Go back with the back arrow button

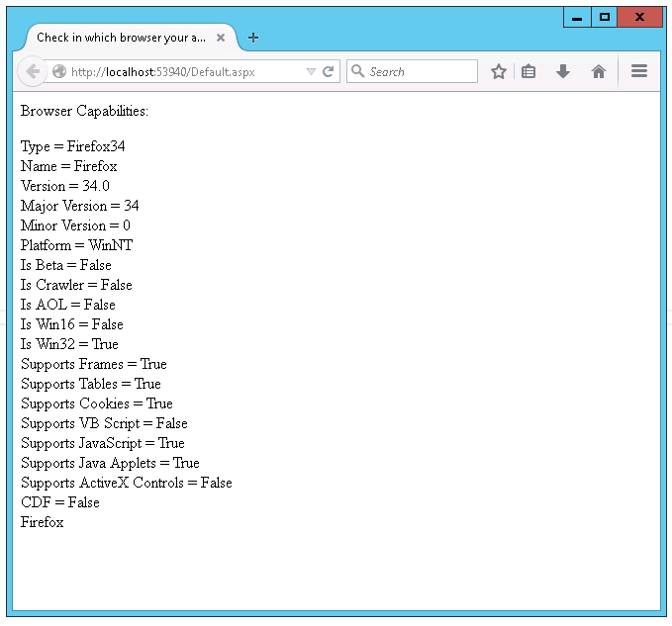pos(33,71)
